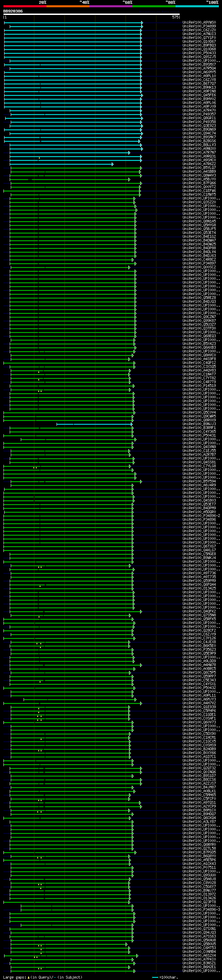Choose hit UniRef100_Q68EQ3
222x980 pixels.
pyautogui.click(x=199, y=336)
